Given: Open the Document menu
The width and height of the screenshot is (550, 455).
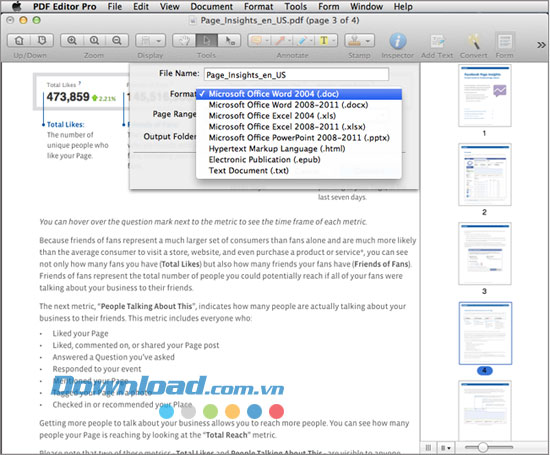Looking at the screenshot, I should point(212,6).
